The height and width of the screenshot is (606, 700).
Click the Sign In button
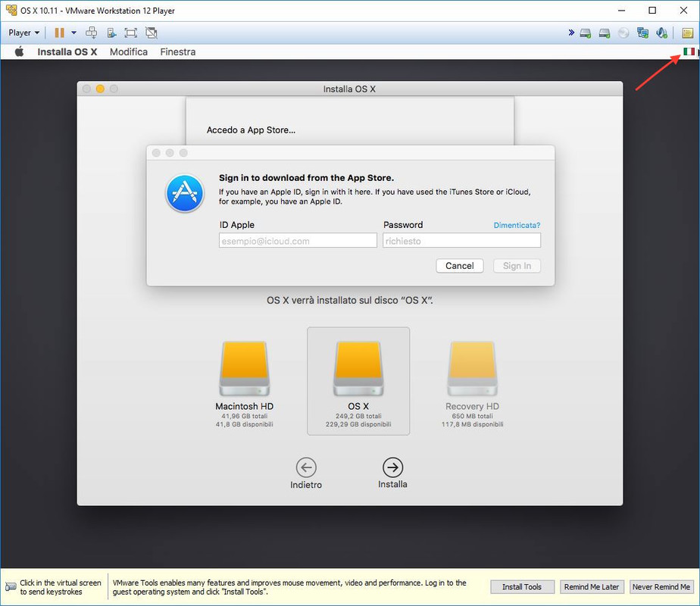tap(517, 266)
